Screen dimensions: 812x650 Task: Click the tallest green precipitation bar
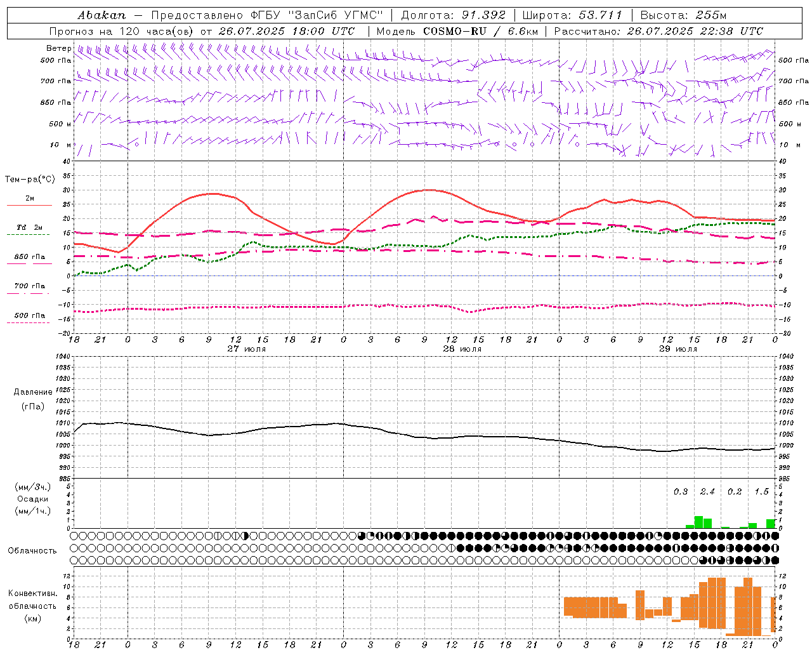698,522
